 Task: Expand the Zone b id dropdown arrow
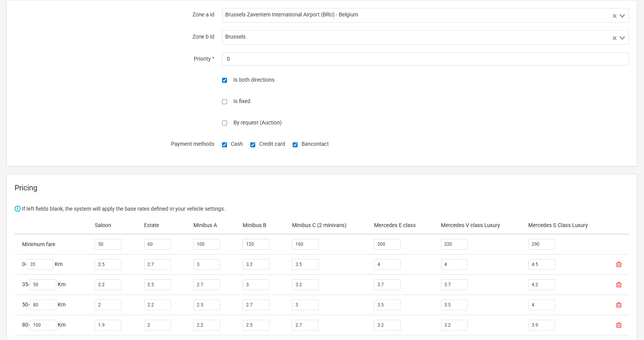click(622, 38)
